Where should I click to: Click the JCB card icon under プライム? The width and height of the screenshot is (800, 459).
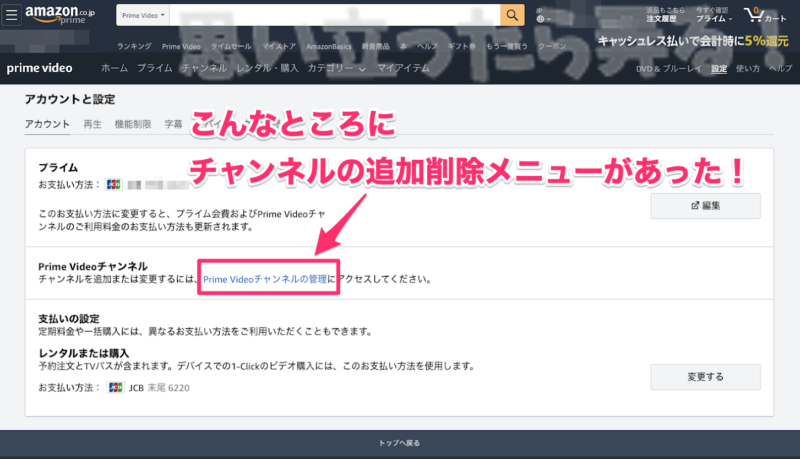113,185
